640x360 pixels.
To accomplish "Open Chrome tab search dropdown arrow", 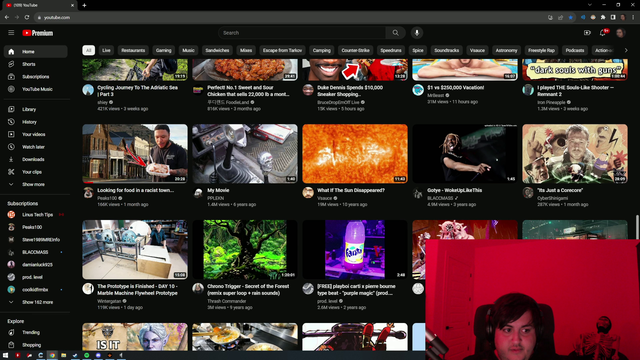I will 589,5.
